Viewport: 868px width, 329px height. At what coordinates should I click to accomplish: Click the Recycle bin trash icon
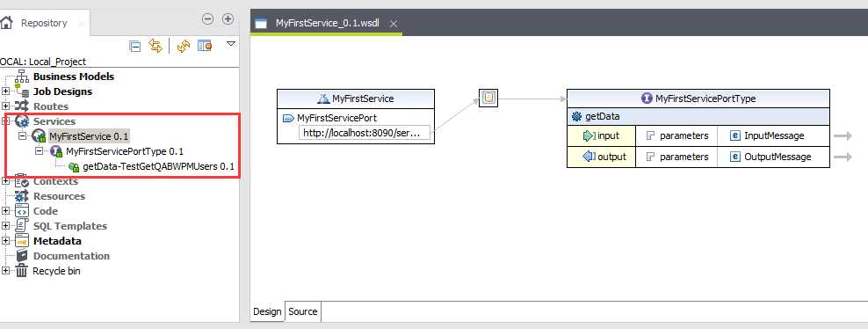coord(22,271)
